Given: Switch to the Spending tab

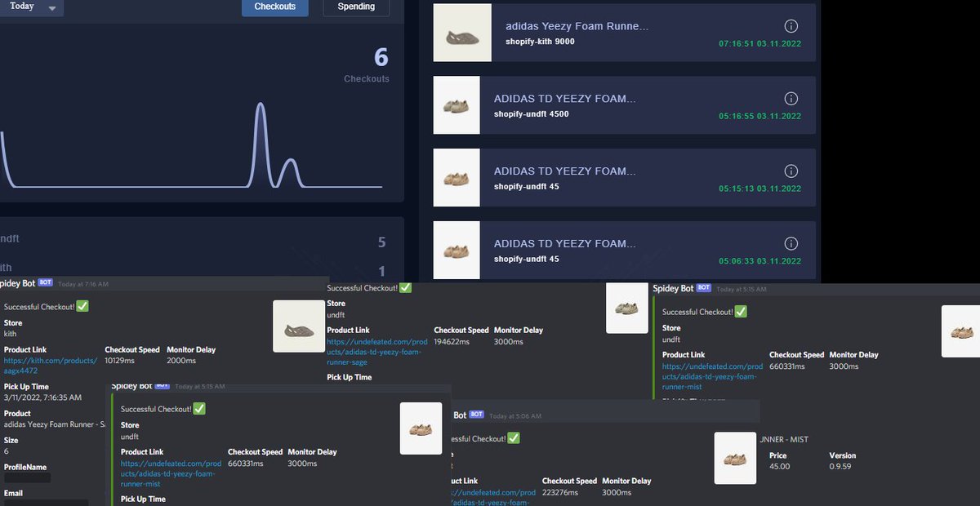Looking at the screenshot, I should coord(357,7).
